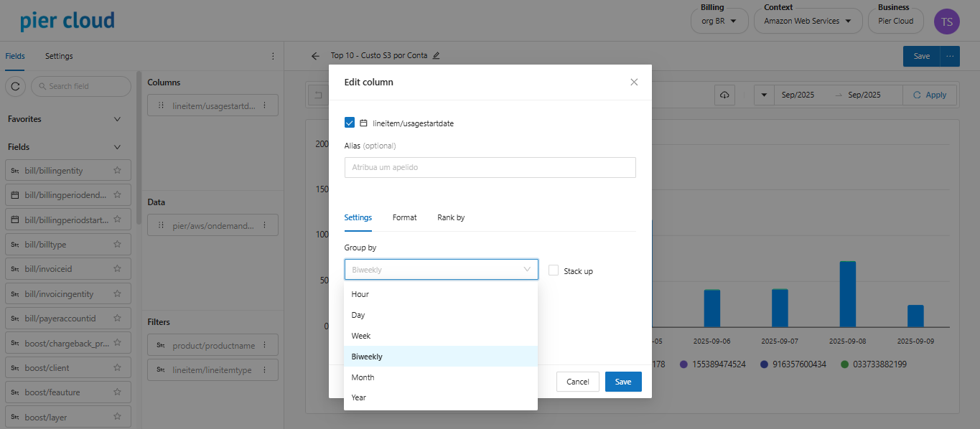Open the Amazon Web Services context dropdown

807,22
